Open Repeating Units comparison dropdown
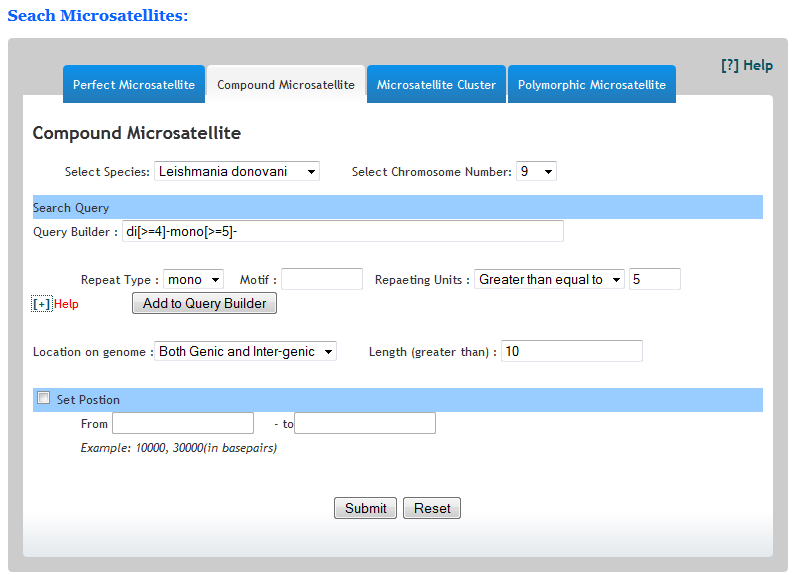The image size is (796, 575). click(x=549, y=280)
